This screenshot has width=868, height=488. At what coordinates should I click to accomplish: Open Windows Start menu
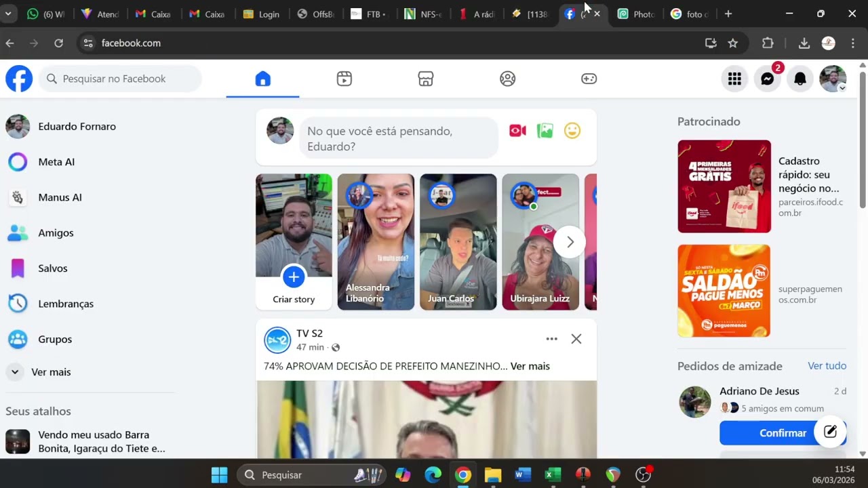(220, 475)
